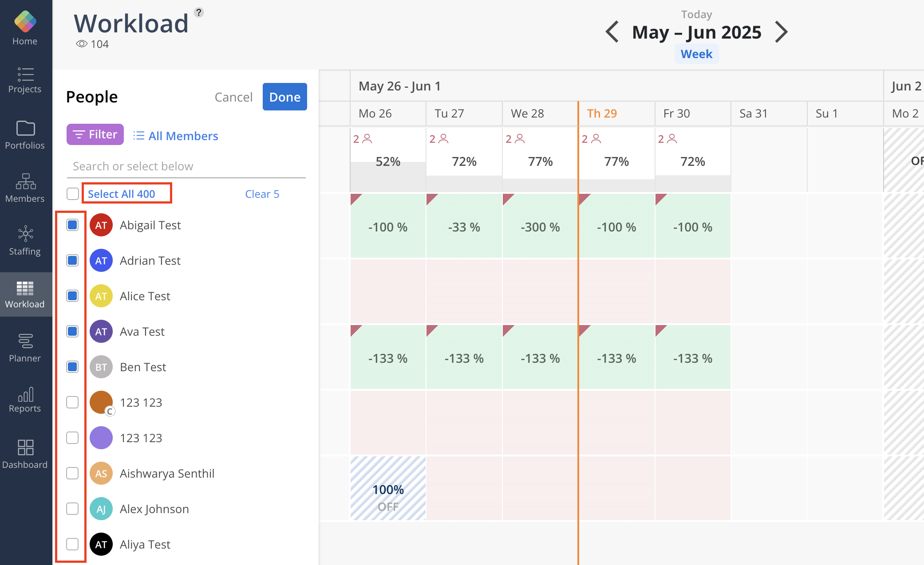Click the Workload page title
The image size is (924, 565).
(x=131, y=23)
